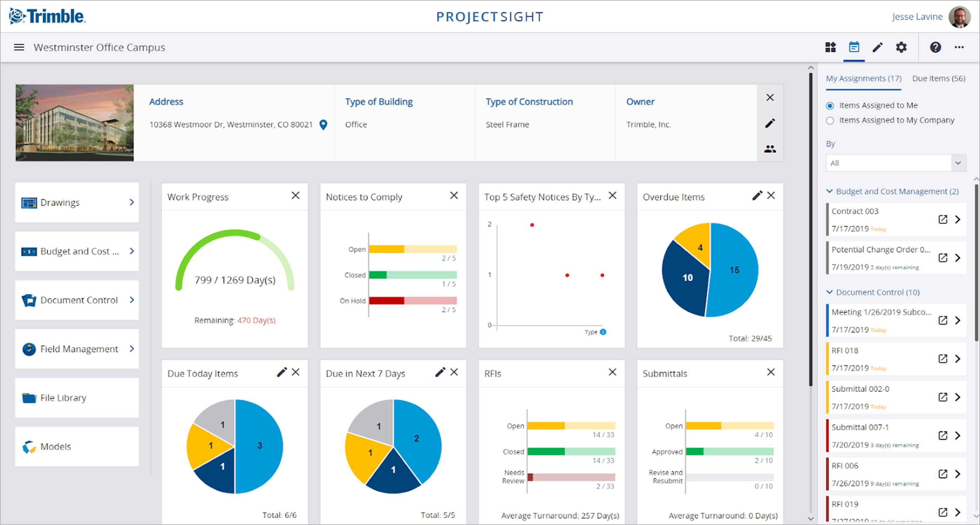Collapse the Document Control group
980x525 pixels.
829,292
